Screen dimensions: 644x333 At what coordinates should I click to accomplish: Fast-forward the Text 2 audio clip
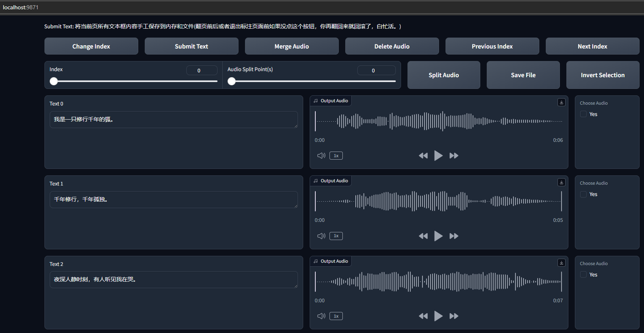(x=454, y=316)
